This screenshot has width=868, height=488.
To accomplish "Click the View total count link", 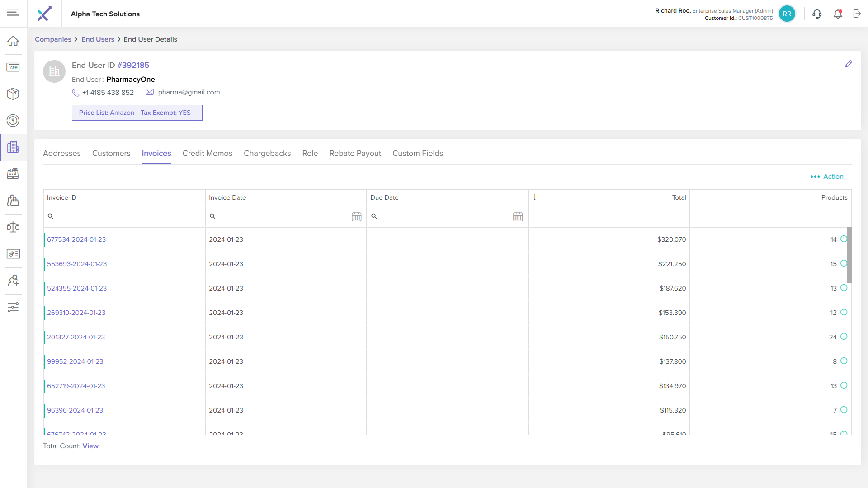I will pos(90,446).
